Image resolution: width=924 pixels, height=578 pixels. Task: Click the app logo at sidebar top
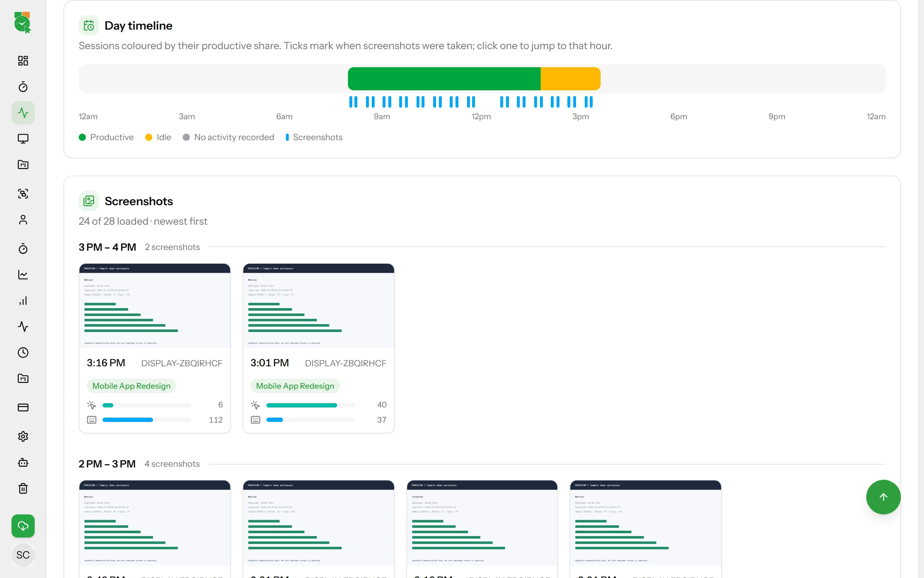pos(22,22)
